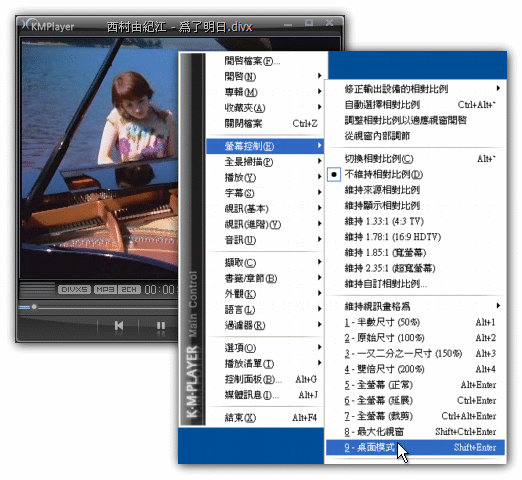Screen dimensions: 522x480
Task: Open 修正輸出設備的相對比例 submenu
Action: (415, 89)
